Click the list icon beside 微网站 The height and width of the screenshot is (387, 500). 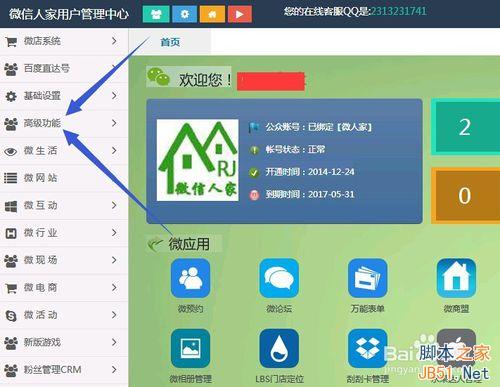(x=11, y=178)
